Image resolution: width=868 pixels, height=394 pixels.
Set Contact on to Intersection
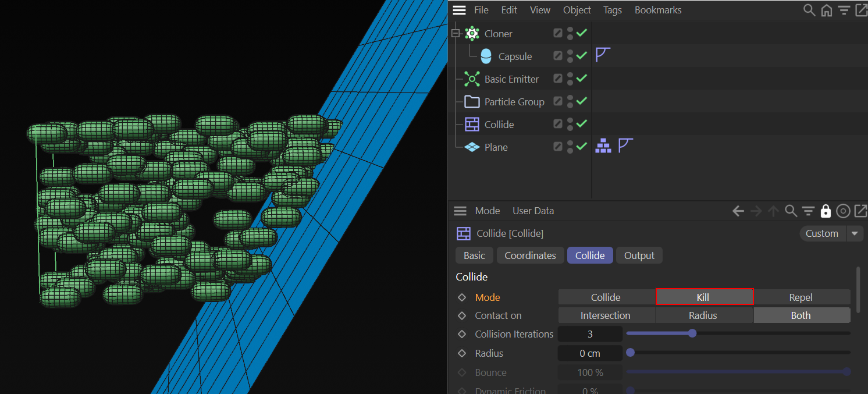[x=606, y=315]
